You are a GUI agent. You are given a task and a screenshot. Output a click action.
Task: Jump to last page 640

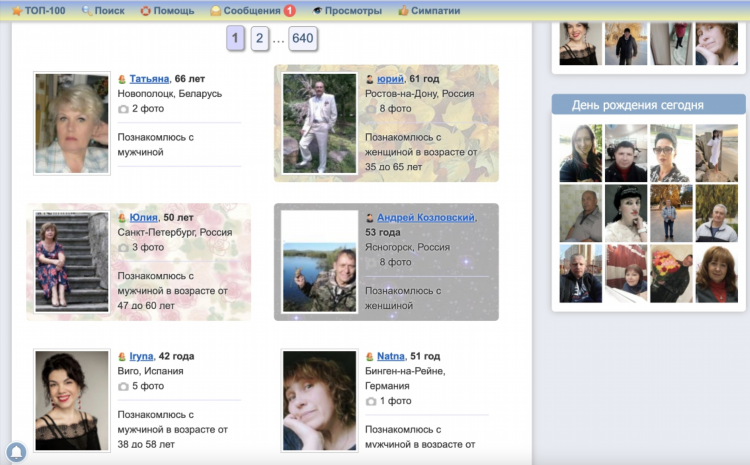point(303,38)
